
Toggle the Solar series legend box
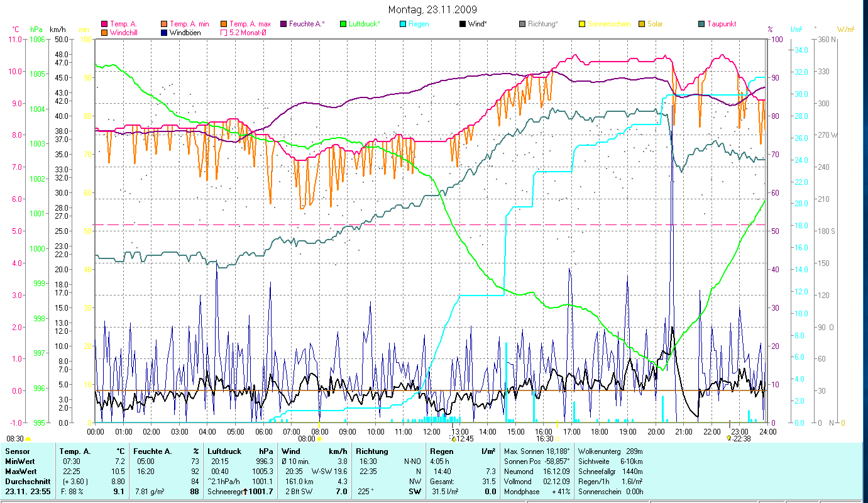click(x=642, y=24)
